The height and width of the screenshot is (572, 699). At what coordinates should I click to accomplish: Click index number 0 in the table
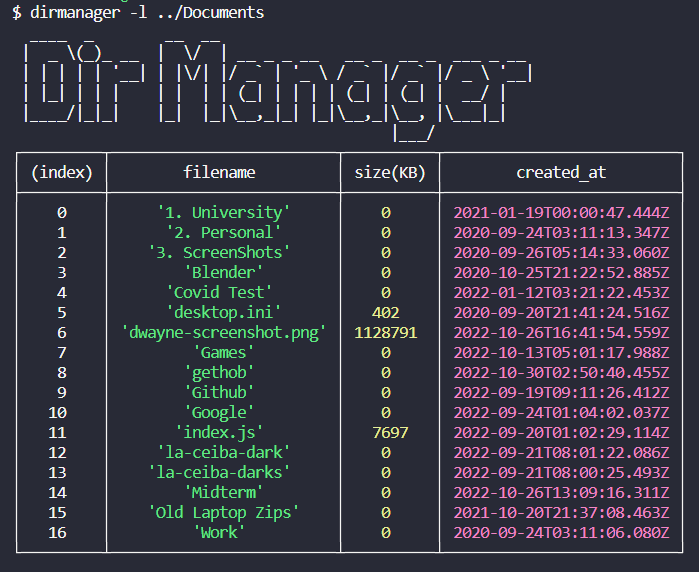[62, 213]
